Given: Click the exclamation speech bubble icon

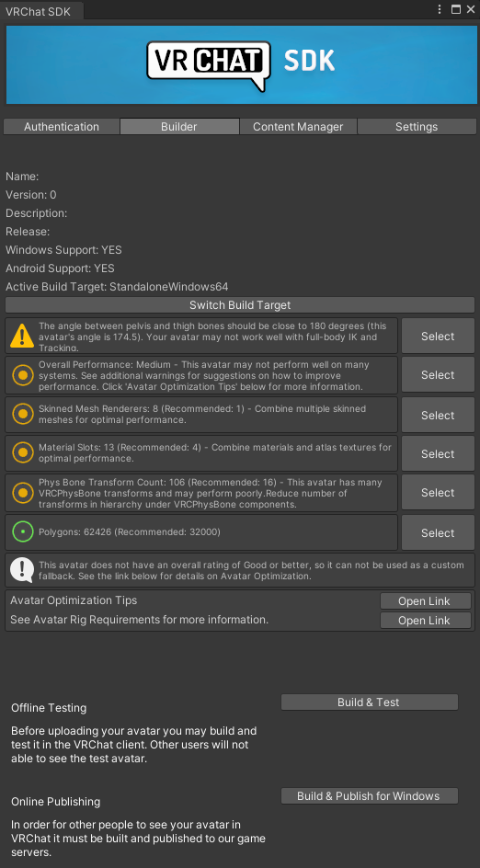Looking at the screenshot, I should (x=22, y=570).
